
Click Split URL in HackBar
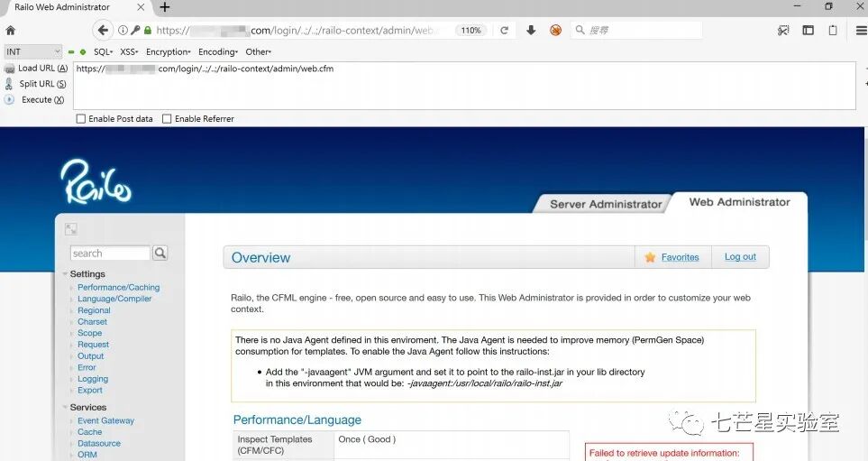coord(35,84)
